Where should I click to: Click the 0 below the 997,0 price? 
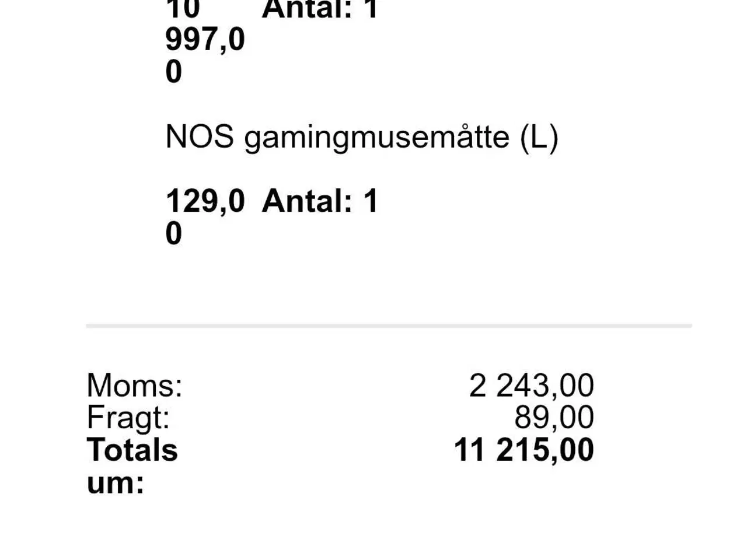click(x=174, y=72)
